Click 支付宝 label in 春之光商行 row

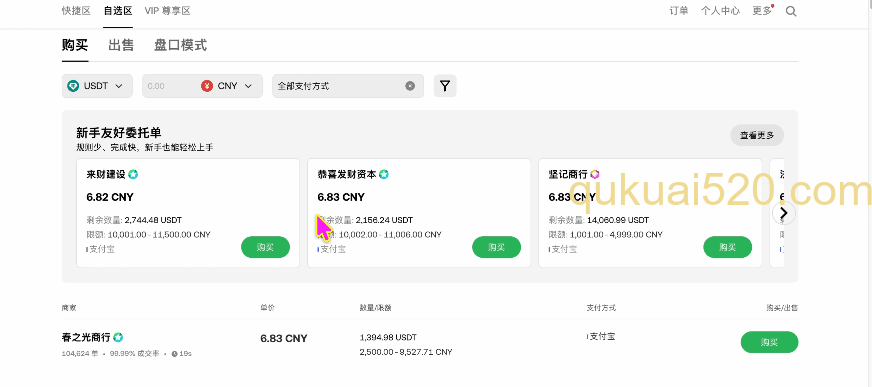tap(602, 336)
